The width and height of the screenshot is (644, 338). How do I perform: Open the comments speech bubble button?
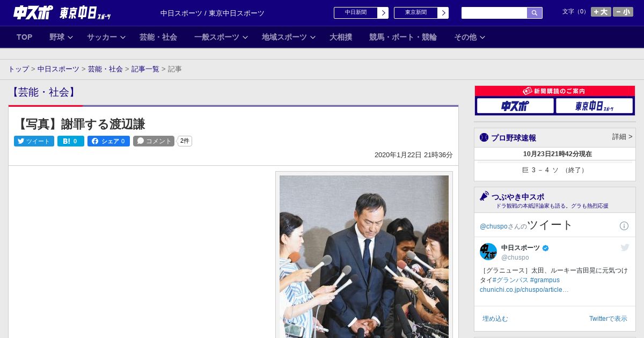(154, 141)
